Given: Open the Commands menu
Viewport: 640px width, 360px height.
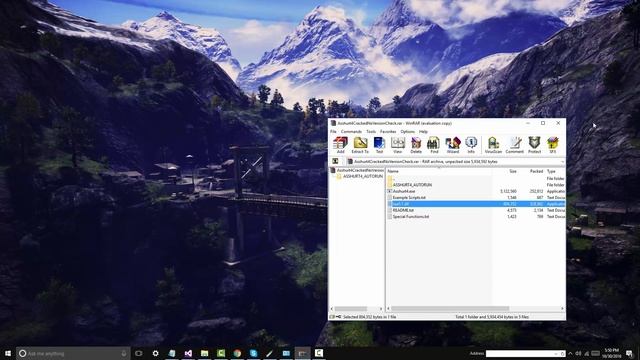Looking at the screenshot, I should [x=351, y=131].
